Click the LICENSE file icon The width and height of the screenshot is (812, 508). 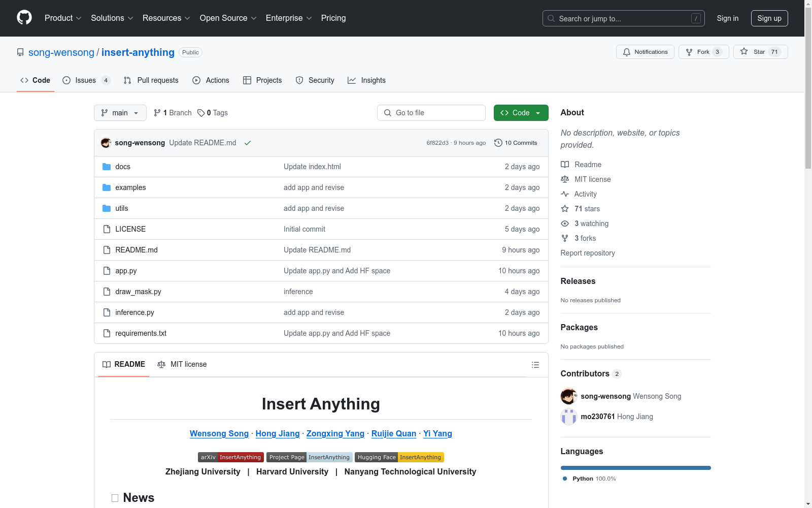107,229
